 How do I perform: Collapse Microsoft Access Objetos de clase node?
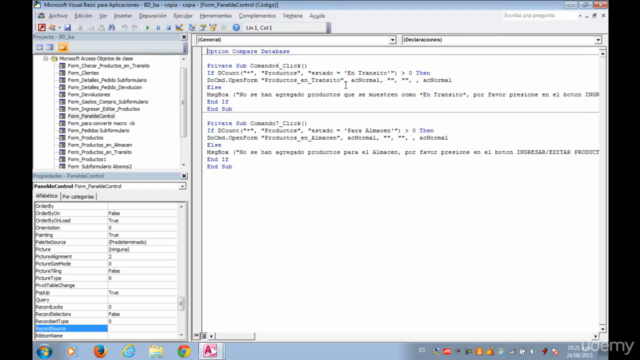point(46,59)
